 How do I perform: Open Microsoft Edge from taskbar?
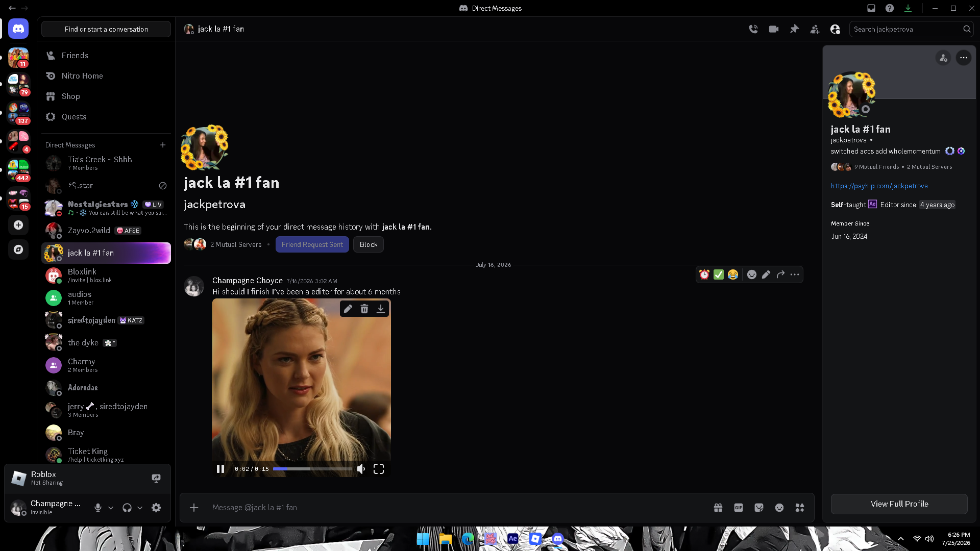[468, 539]
